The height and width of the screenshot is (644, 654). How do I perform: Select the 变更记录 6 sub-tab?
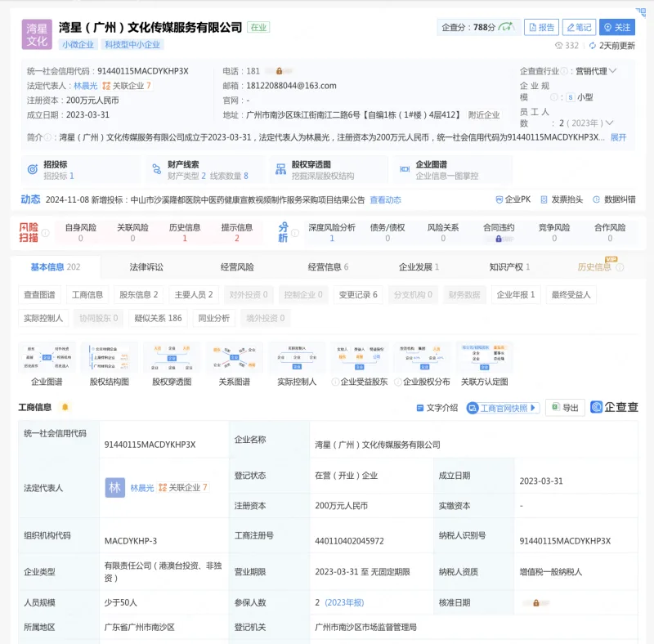click(x=358, y=295)
